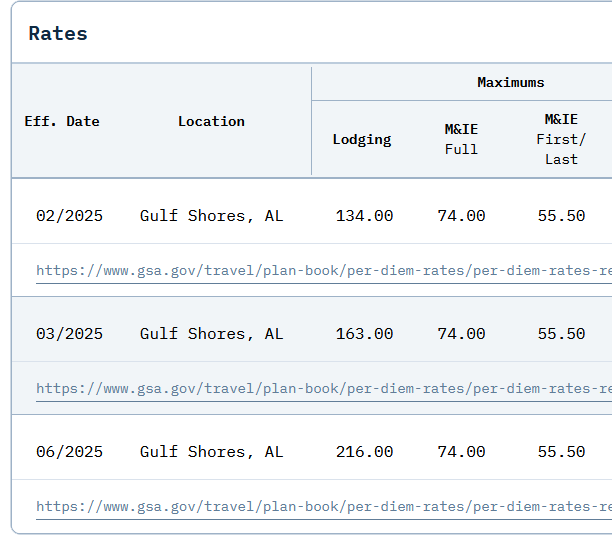Select the 134.00 lodging value
This screenshot has width=612, height=535.
pos(365,216)
